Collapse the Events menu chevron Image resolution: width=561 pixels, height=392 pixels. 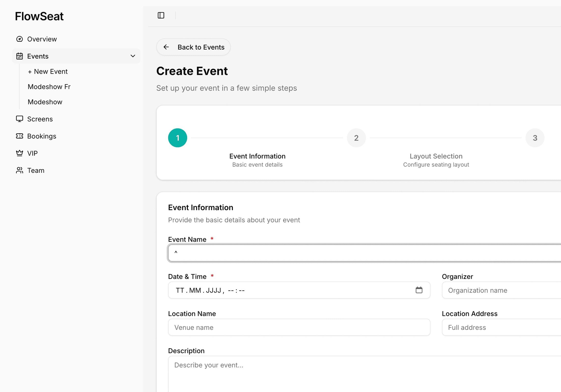click(133, 56)
